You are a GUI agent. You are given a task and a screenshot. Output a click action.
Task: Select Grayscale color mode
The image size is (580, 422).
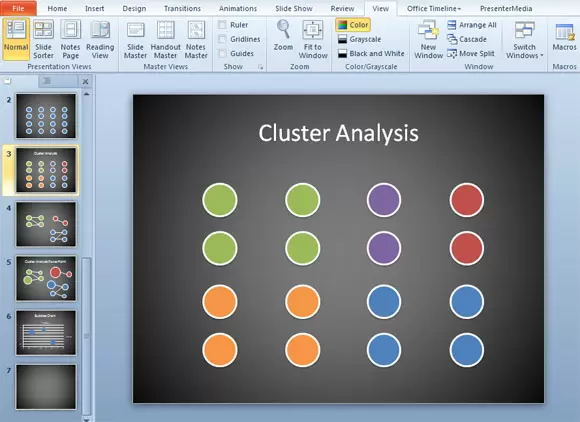click(359, 39)
